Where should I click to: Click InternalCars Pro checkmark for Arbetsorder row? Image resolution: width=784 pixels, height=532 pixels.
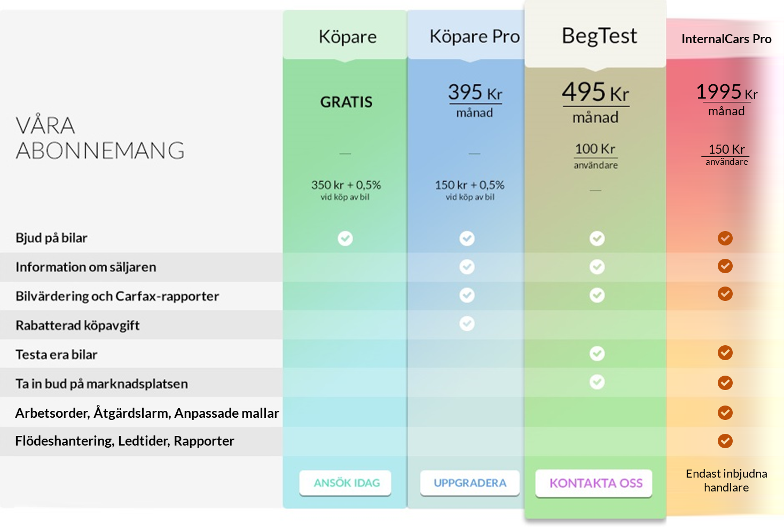[725, 412]
